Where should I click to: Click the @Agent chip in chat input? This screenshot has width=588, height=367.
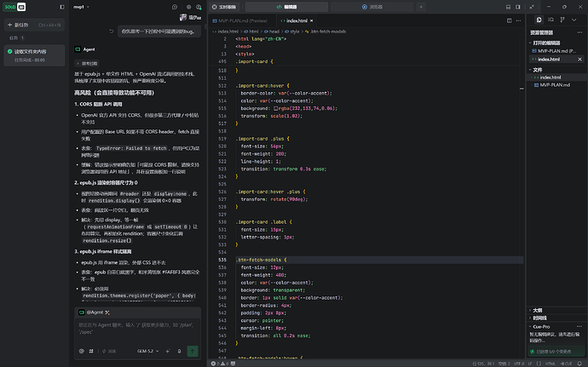(x=94, y=313)
